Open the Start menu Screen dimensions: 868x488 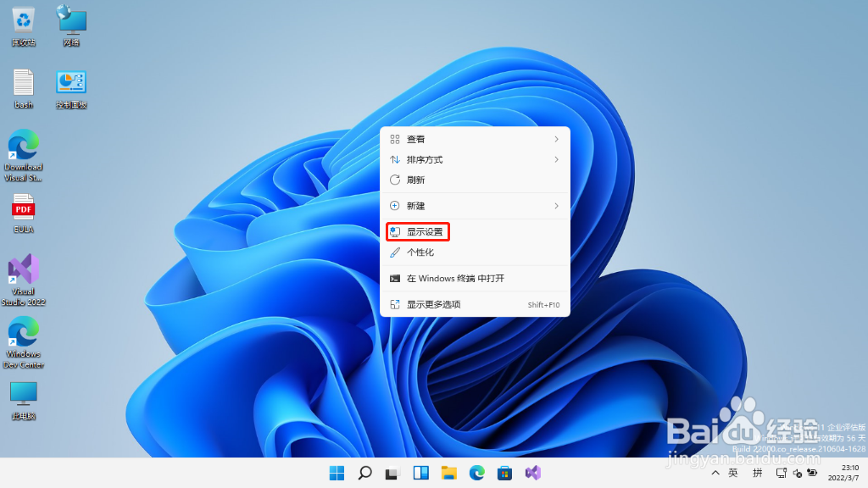(x=337, y=473)
